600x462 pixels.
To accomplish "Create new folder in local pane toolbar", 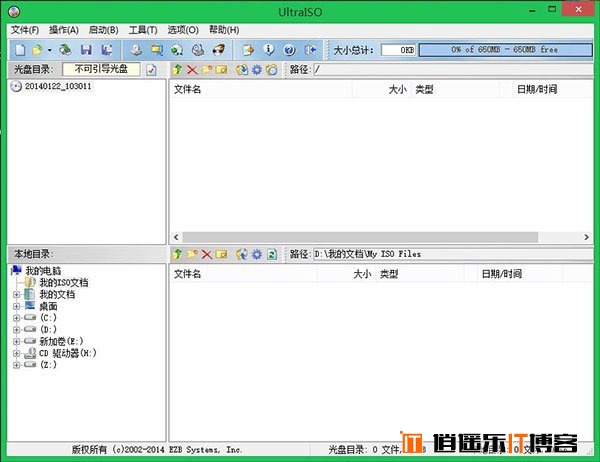I will pos(192,254).
